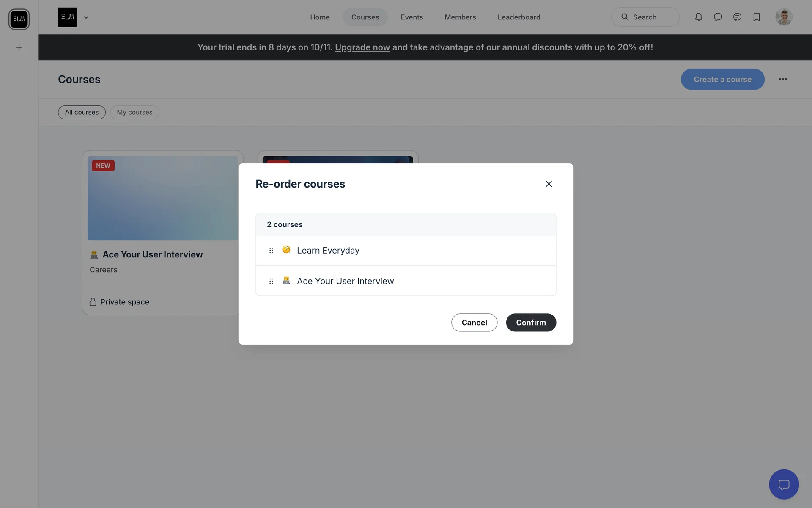Select the All courses filter
Image resolution: width=812 pixels, height=508 pixels.
[82, 112]
